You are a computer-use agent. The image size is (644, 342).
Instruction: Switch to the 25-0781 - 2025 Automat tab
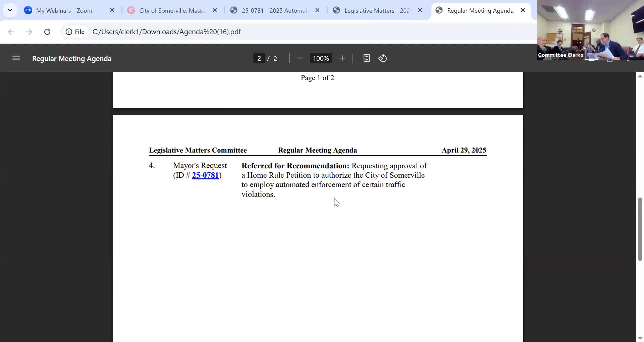coord(274,10)
